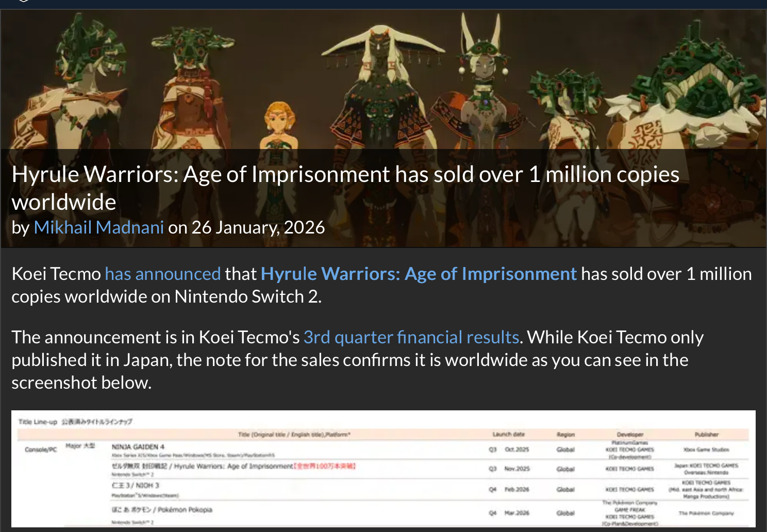Open the bold Hyrule Warriors game link in the article
The height and width of the screenshot is (532, 767).
point(419,274)
